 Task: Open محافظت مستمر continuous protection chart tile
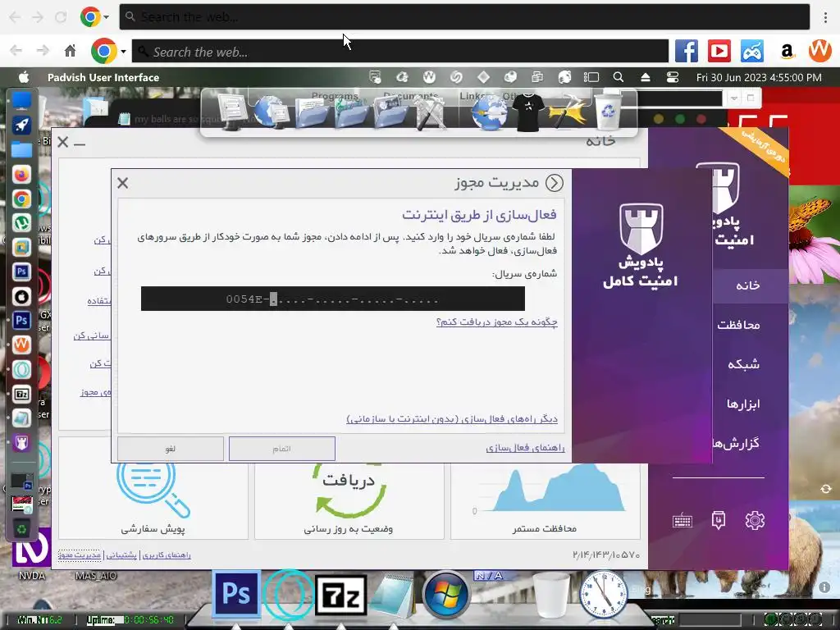(546, 501)
